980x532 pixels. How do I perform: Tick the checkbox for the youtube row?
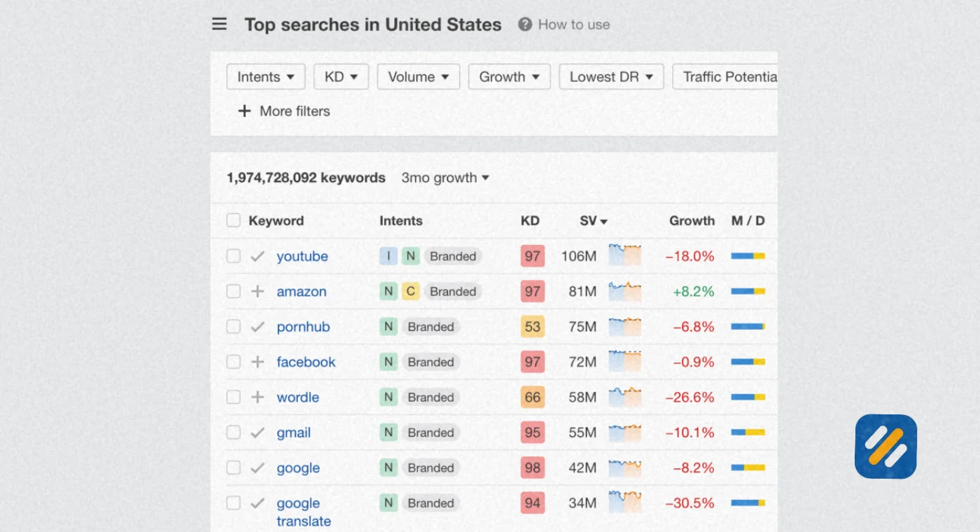pos(233,256)
